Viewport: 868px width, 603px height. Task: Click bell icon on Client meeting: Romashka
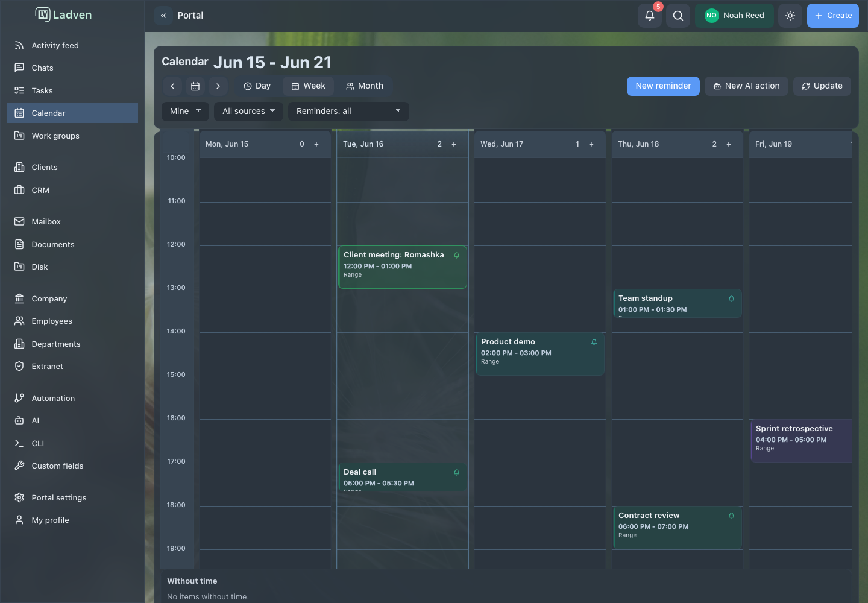pyautogui.click(x=456, y=255)
